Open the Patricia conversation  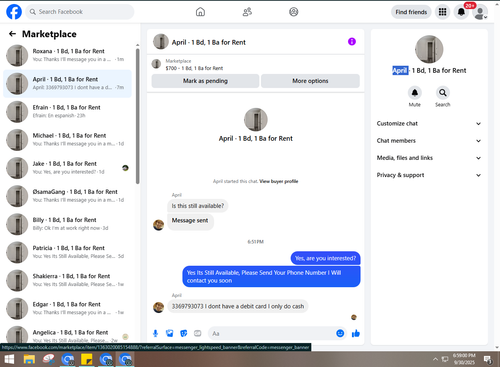tap(68, 252)
